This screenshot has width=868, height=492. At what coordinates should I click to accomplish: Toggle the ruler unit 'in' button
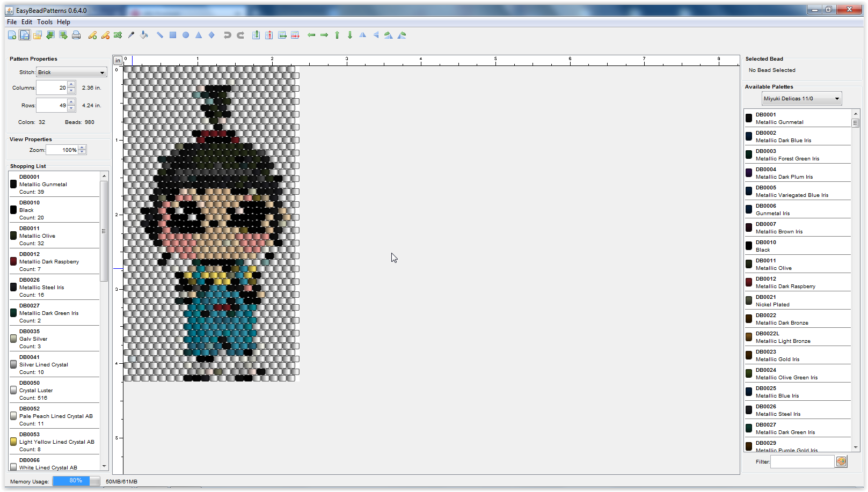tap(118, 61)
